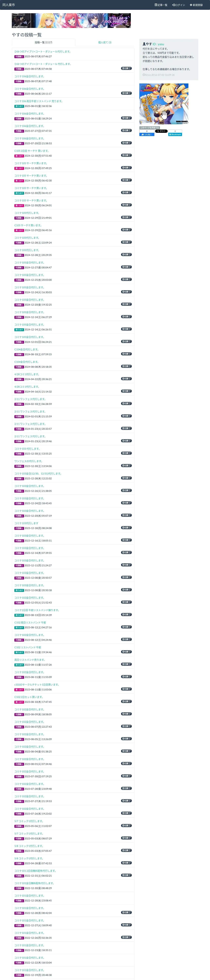Image resolution: width=210 pixels, height=980 pixels.
Task: Click the ログイン sign-in icon link
Action: [x=173, y=5]
